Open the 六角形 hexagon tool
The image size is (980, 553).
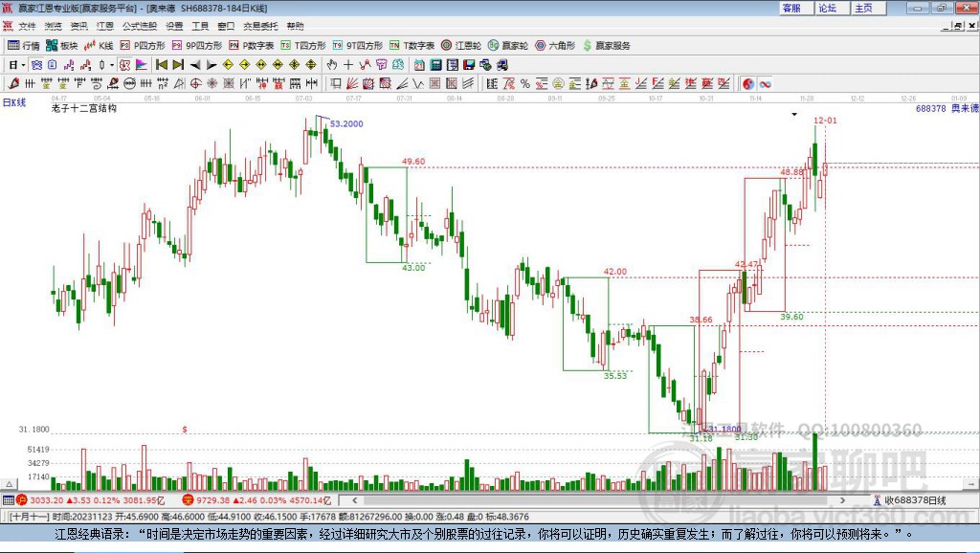pos(555,46)
